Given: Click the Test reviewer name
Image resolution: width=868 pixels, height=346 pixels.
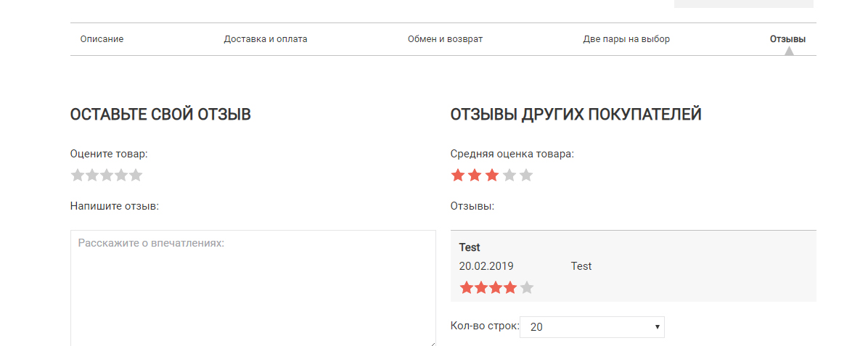Looking at the screenshot, I should coord(470,247).
